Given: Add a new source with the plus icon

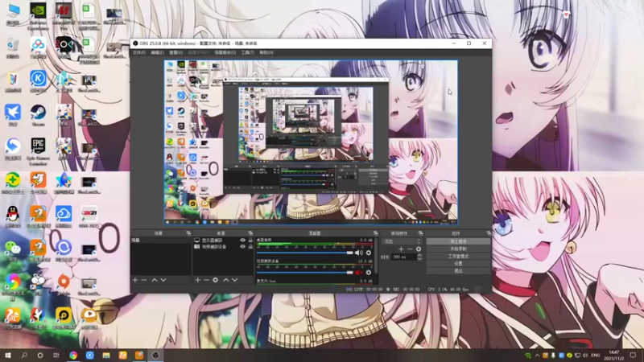Looking at the screenshot, I should coord(197,280).
